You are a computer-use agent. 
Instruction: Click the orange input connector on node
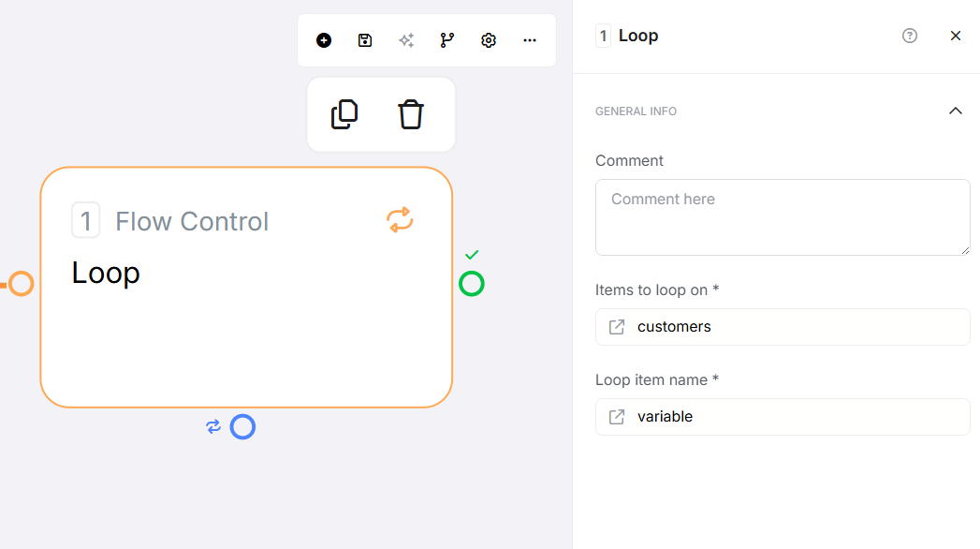[22, 283]
